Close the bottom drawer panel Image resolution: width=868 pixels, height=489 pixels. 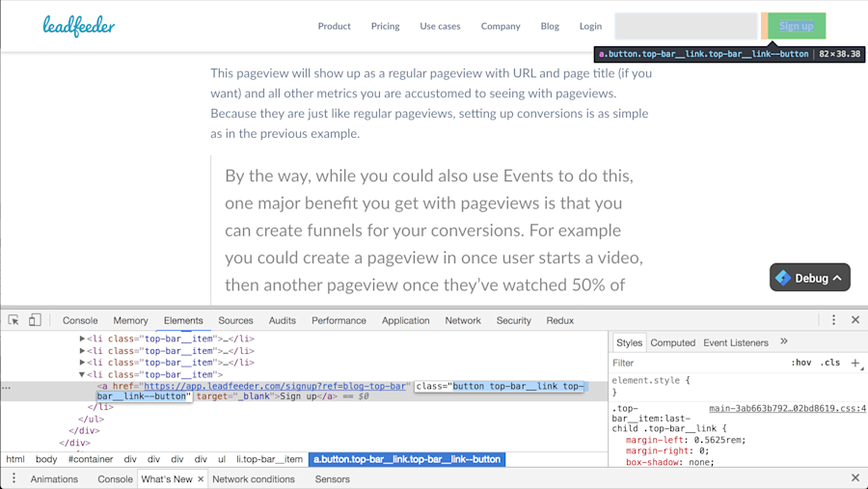click(855, 477)
